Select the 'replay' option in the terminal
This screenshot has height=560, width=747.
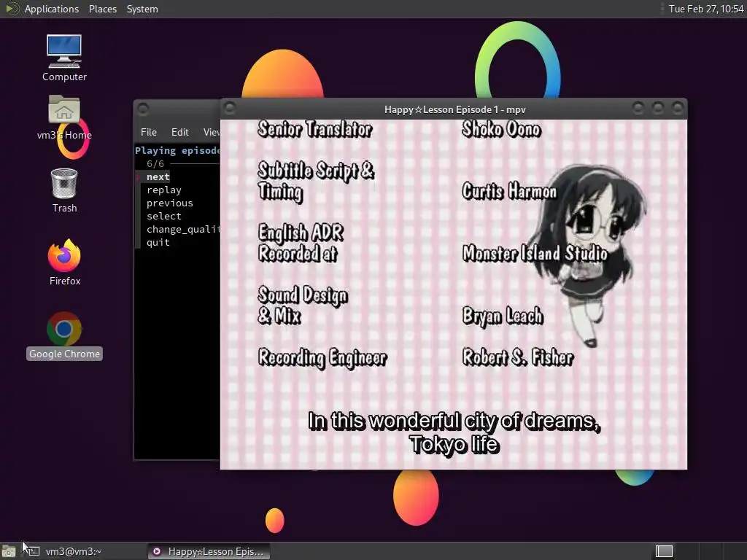coord(164,190)
